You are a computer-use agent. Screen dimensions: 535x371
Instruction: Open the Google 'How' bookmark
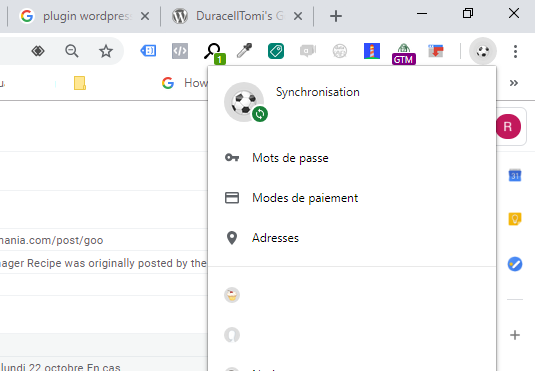[184, 83]
